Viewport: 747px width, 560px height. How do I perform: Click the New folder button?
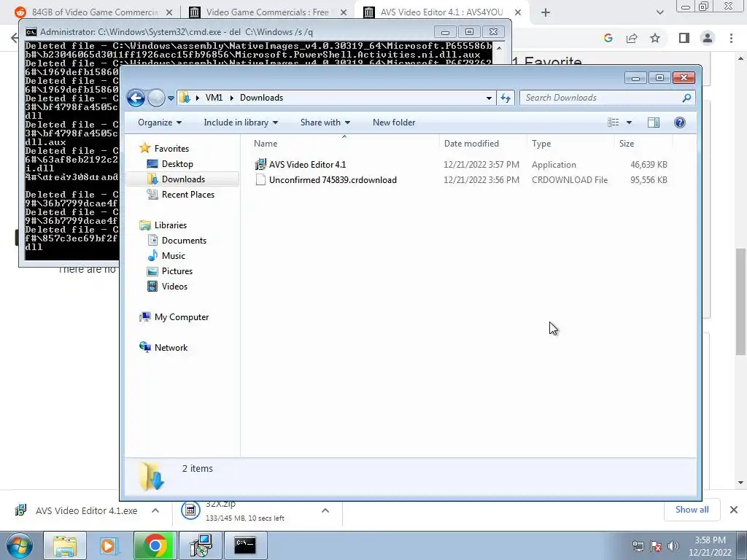394,122
